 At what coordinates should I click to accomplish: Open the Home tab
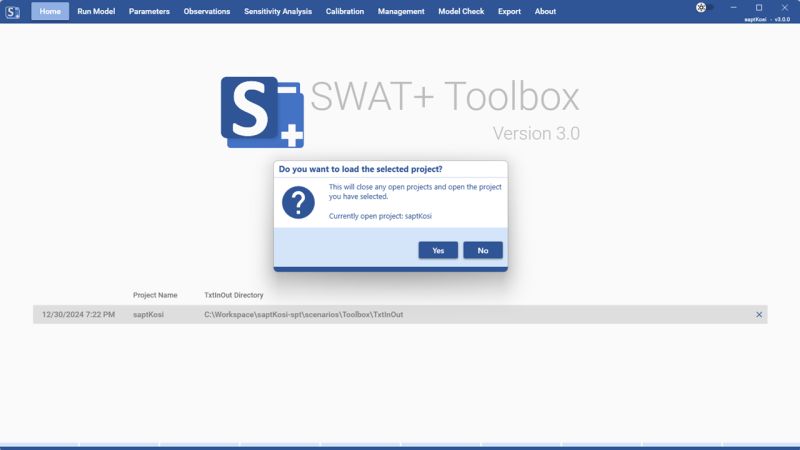pyautogui.click(x=50, y=11)
